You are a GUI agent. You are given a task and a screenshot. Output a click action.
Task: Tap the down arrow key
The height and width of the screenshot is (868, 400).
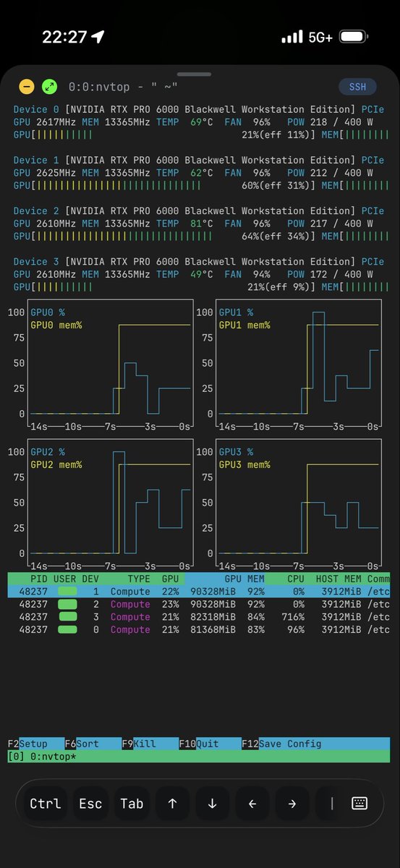(x=212, y=804)
